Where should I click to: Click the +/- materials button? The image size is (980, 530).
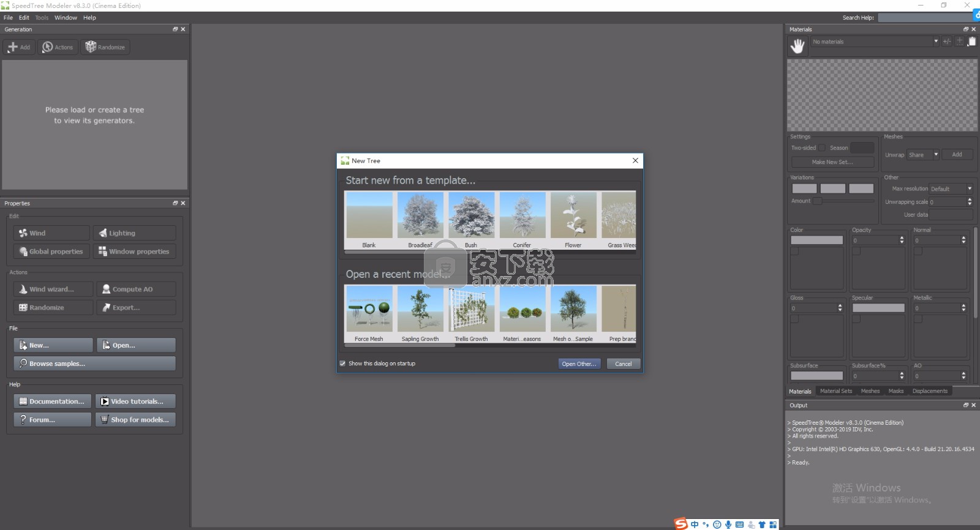pos(947,42)
